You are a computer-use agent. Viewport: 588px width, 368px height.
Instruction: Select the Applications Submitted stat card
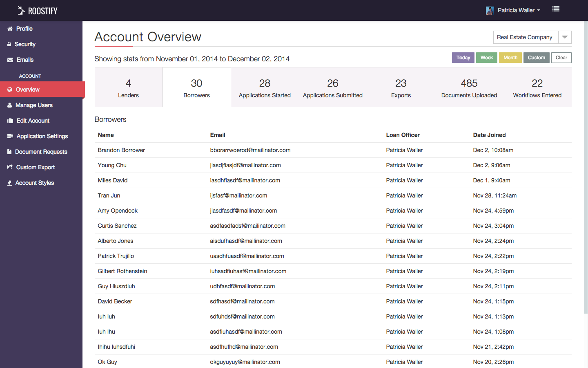333,87
